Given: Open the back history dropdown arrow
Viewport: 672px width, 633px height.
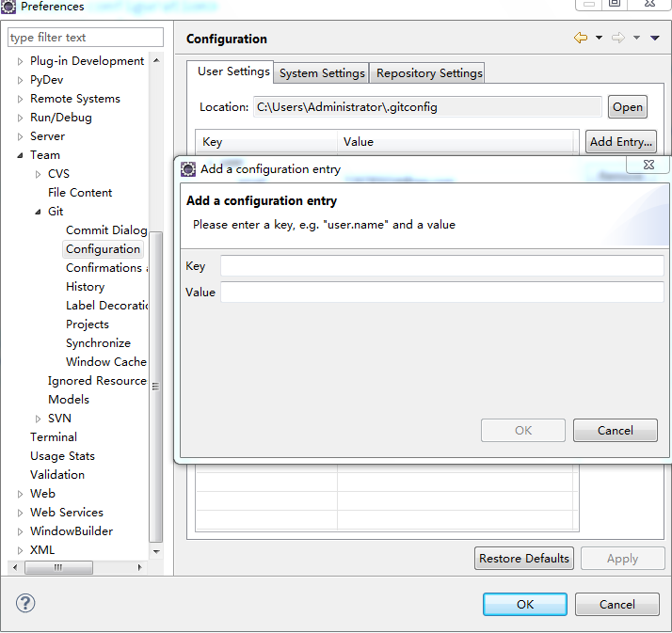Looking at the screenshot, I should (599, 38).
